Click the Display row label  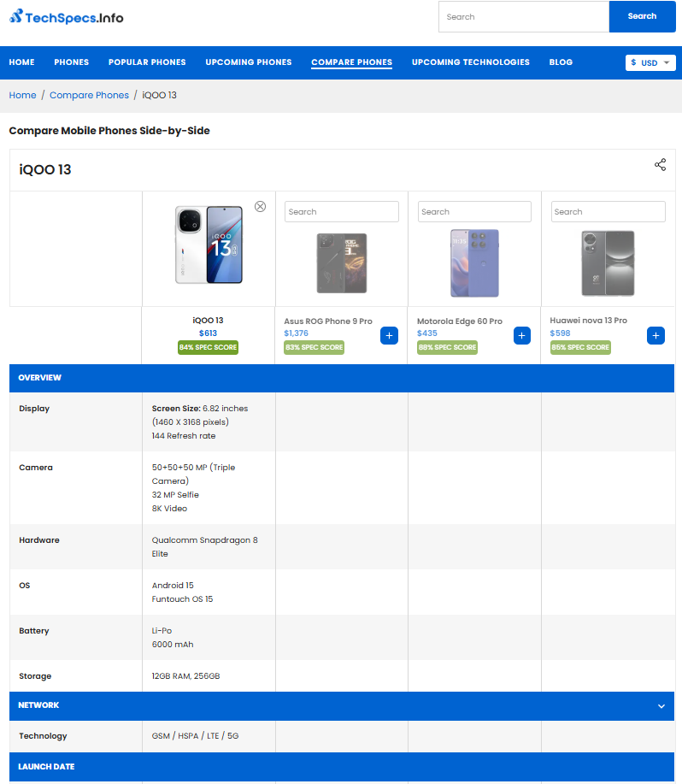point(34,409)
